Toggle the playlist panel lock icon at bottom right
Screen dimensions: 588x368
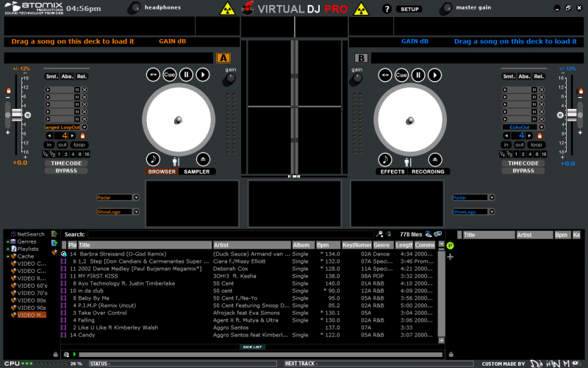pos(451,354)
